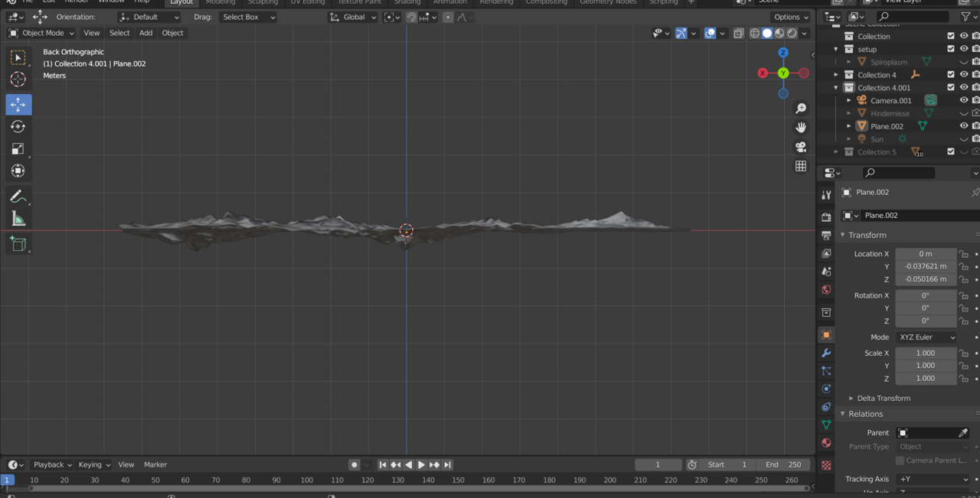Click the Location Y value field
Image resolution: width=980 pixels, height=498 pixels.
(x=926, y=266)
